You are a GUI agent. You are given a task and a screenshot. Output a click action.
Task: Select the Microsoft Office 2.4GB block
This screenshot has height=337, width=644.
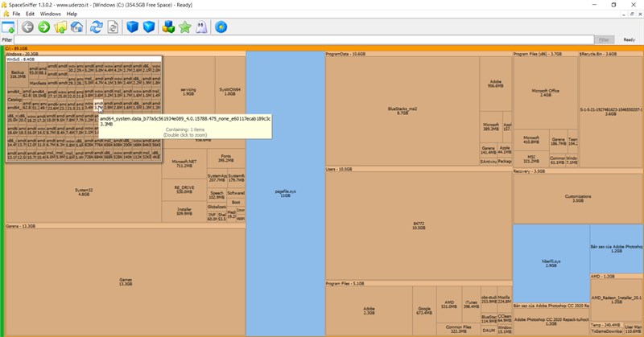[546, 92]
